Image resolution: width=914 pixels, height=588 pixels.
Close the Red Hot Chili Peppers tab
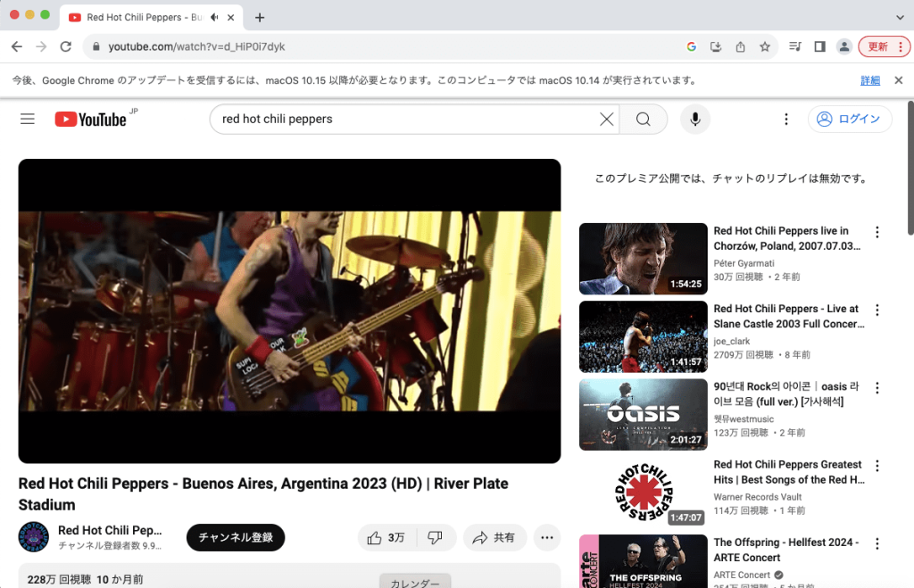pos(231,18)
